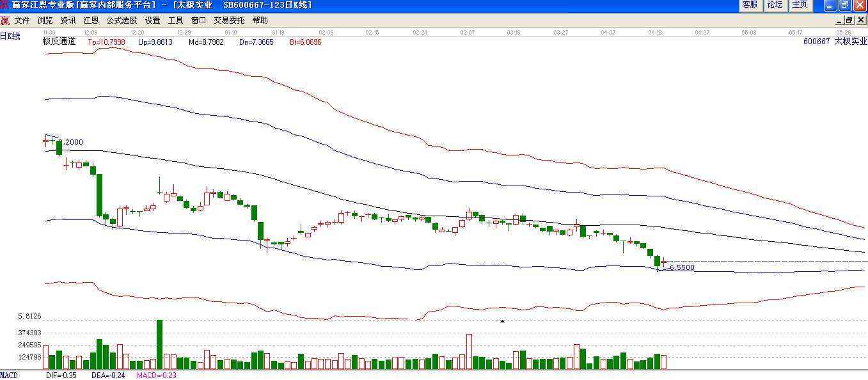Click the red 赢 application icon in menu bar

5,20
